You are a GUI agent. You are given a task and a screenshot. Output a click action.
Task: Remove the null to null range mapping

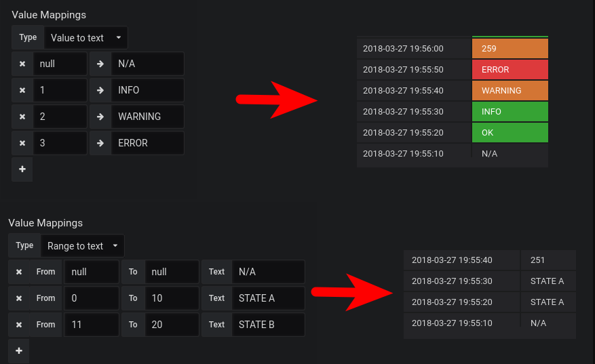point(19,272)
